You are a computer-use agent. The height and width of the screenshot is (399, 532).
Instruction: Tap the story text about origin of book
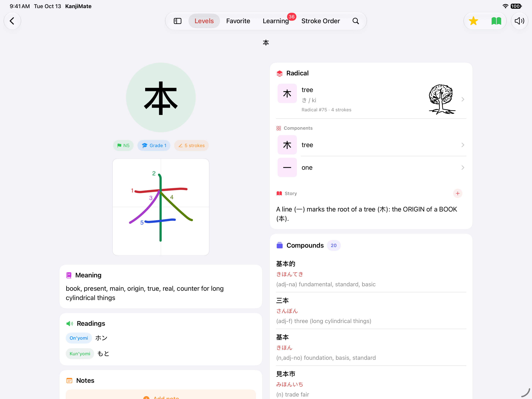click(x=367, y=214)
